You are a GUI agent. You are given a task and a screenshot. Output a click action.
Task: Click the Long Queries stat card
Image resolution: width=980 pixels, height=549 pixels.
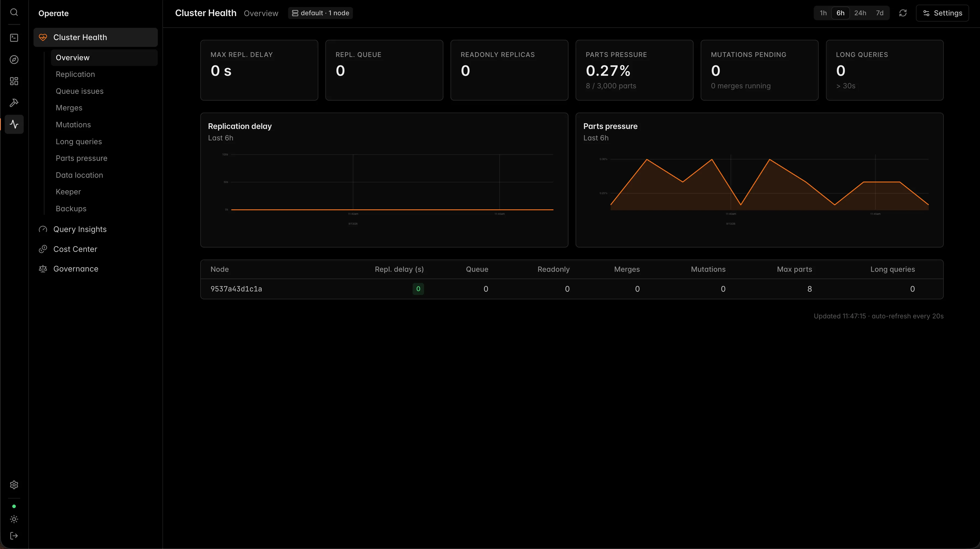point(885,70)
